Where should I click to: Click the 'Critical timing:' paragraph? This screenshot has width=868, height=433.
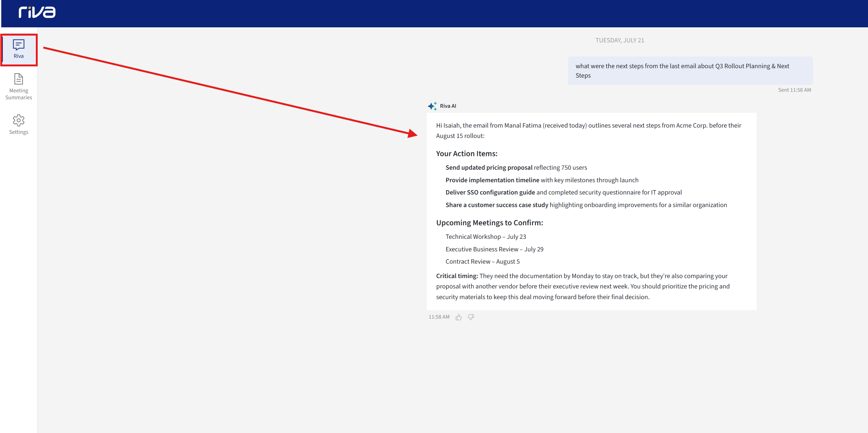pyautogui.click(x=583, y=286)
